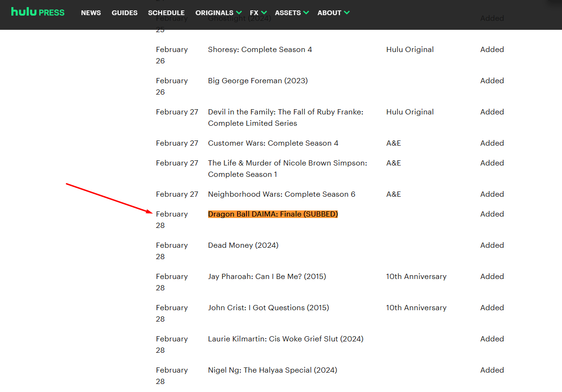The height and width of the screenshot is (392, 562).
Task: Select the title "Shoresy: Complete Season 4"
Action: (260, 50)
